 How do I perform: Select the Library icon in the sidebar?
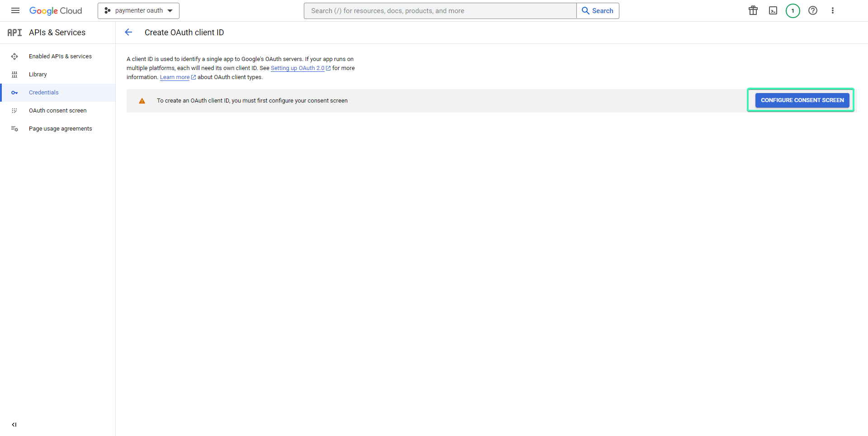tap(15, 74)
